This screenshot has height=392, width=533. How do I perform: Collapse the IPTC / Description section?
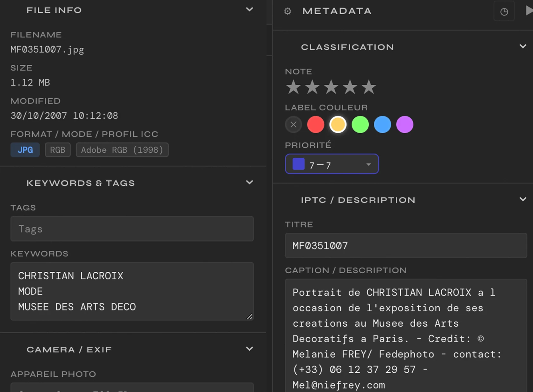523,199
